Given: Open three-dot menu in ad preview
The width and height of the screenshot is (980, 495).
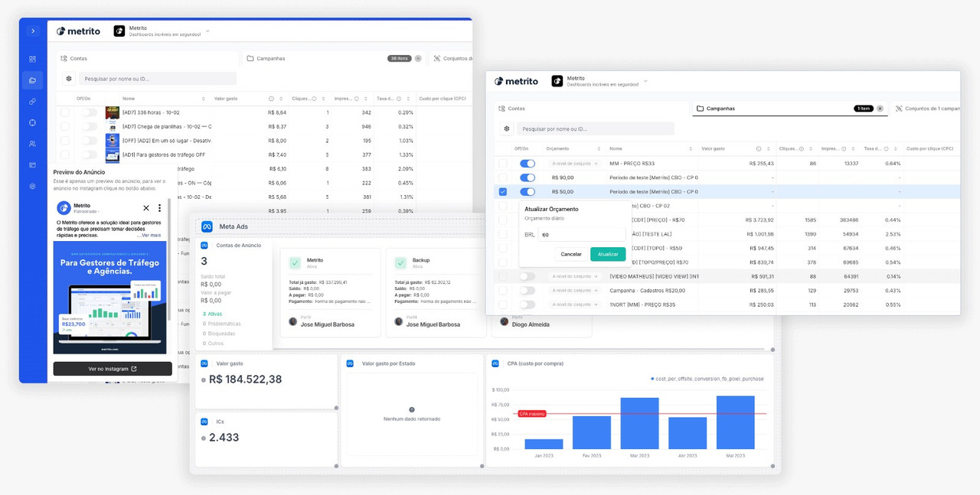Looking at the screenshot, I should tap(159, 208).
